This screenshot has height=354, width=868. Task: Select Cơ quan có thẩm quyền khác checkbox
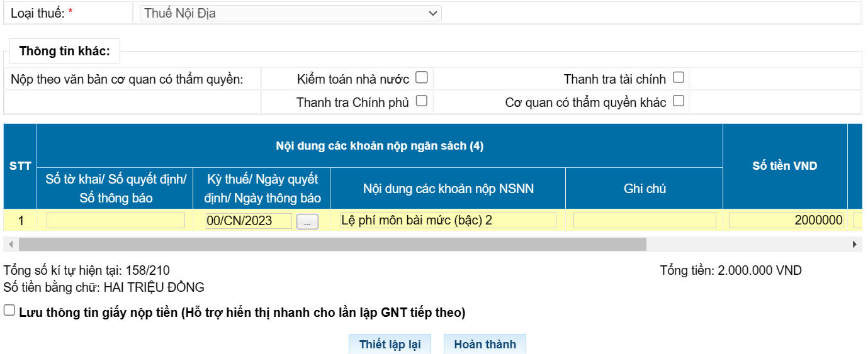point(679,101)
